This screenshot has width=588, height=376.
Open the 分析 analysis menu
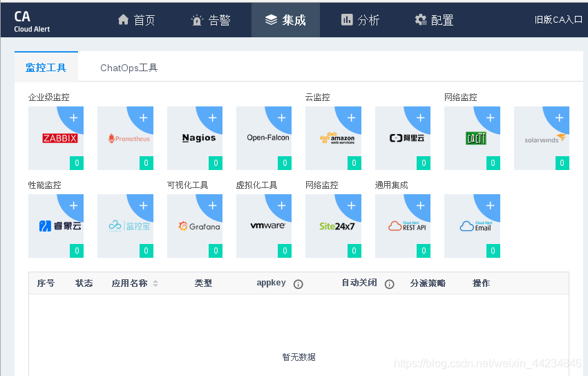[361, 20]
